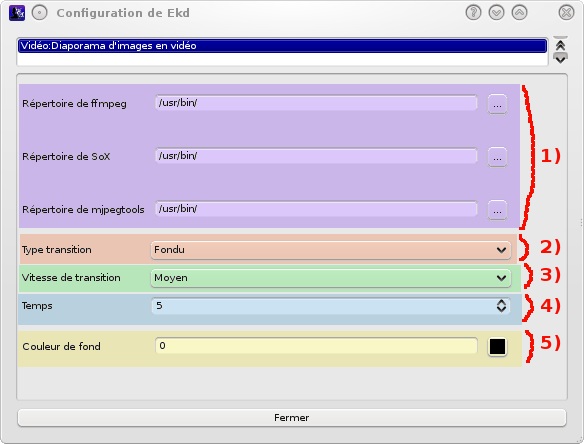Open the Type transition dropdown
This screenshot has width=584, height=444.
tap(331, 250)
